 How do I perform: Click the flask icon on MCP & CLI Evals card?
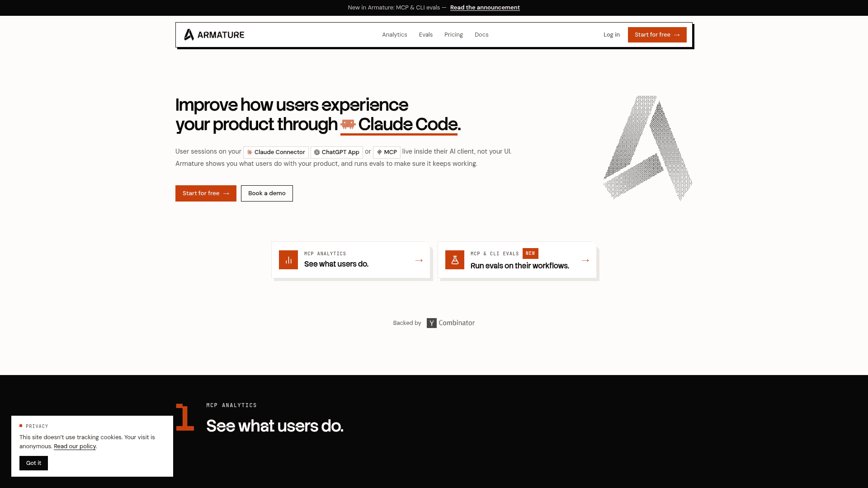click(x=455, y=260)
